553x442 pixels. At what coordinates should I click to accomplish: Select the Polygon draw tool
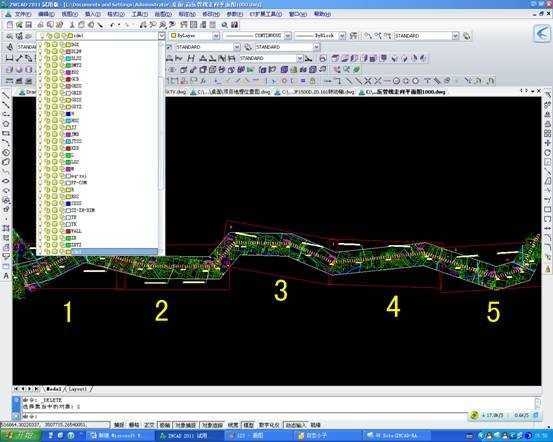[6, 124]
